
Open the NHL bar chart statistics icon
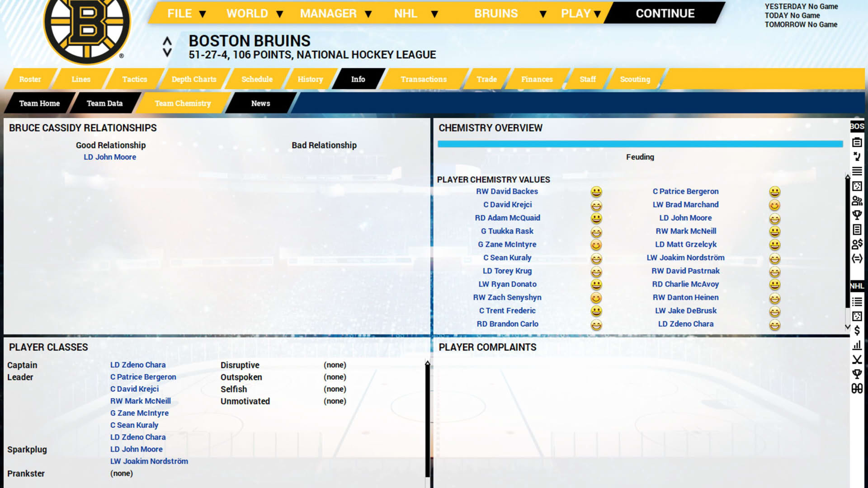(857, 345)
